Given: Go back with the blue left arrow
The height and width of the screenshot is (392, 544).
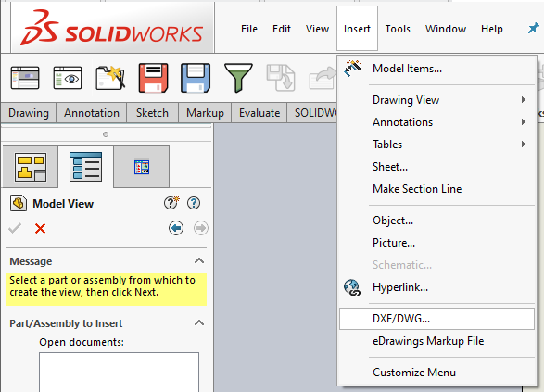Looking at the screenshot, I should pos(176,228).
